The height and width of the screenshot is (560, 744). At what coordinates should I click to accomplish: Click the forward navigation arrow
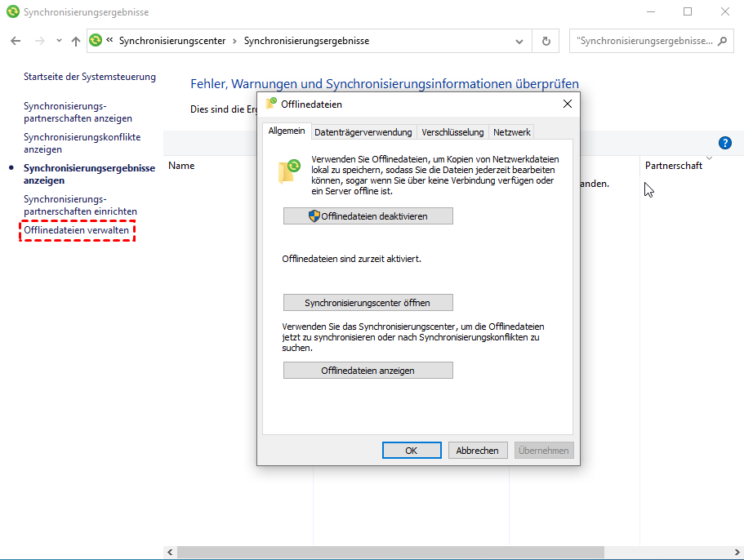(x=40, y=42)
